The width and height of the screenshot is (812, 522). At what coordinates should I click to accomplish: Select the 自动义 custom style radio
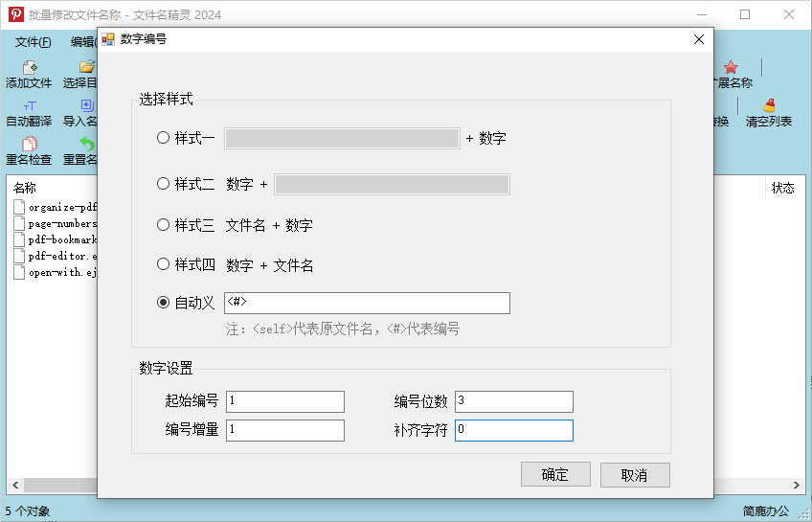pos(163,303)
